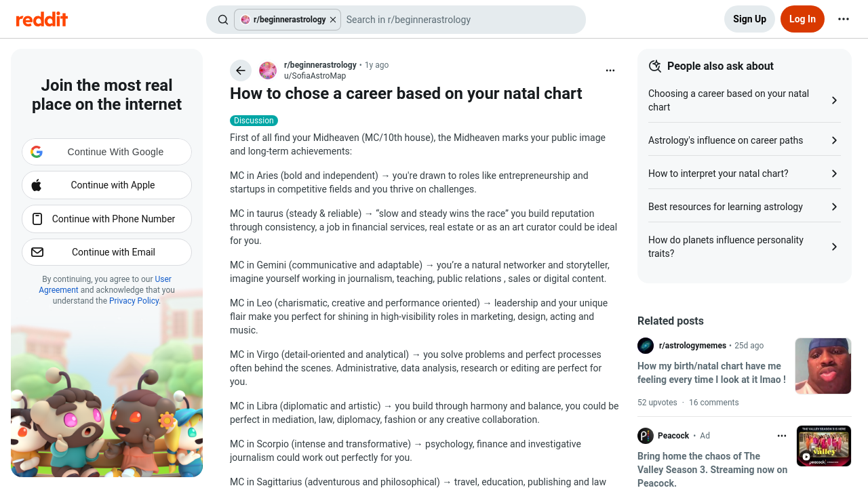Choose Continue with Phone Number
Screen dimensions: 868x488
[x=106, y=219]
